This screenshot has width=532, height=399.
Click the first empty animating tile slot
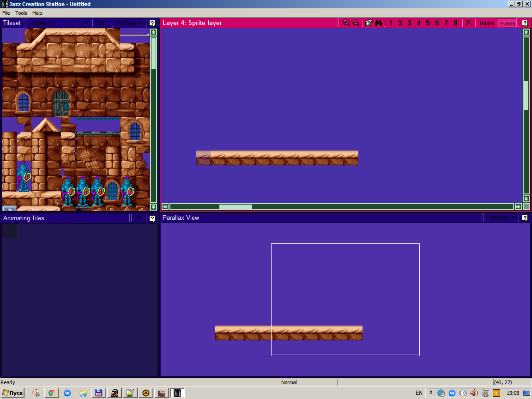(x=9, y=231)
